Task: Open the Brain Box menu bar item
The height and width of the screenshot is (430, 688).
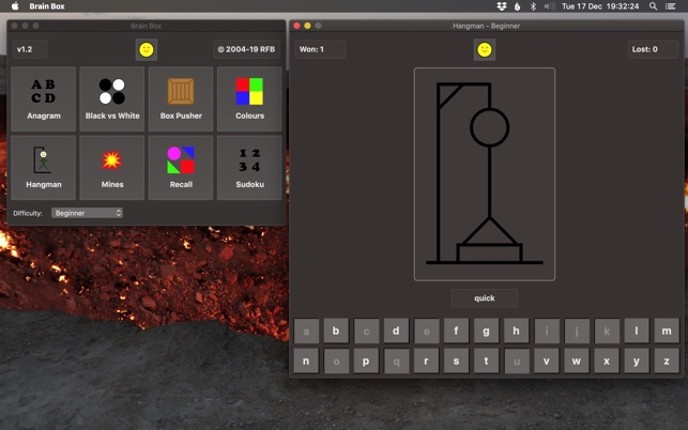Action: (x=47, y=6)
